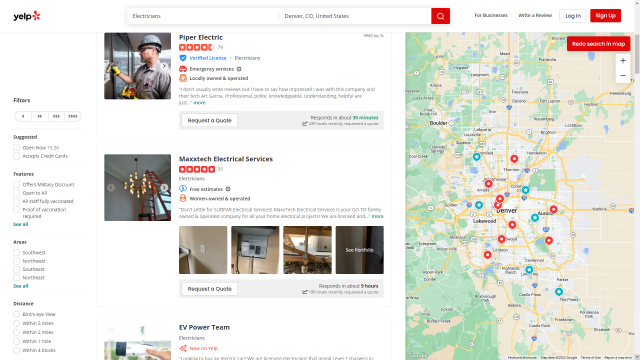The height and width of the screenshot is (360, 640).
Task: Click Locally owned & operated icon
Action: [x=183, y=78]
